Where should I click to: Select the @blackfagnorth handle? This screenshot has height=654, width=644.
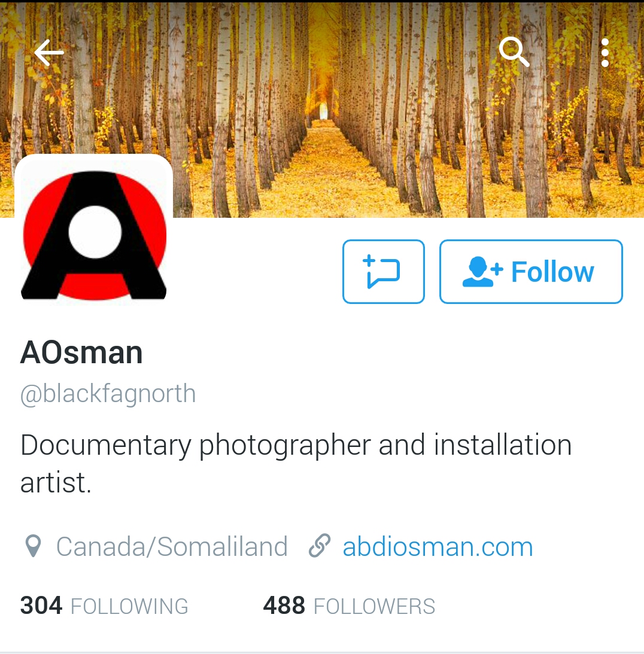click(x=108, y=394)
